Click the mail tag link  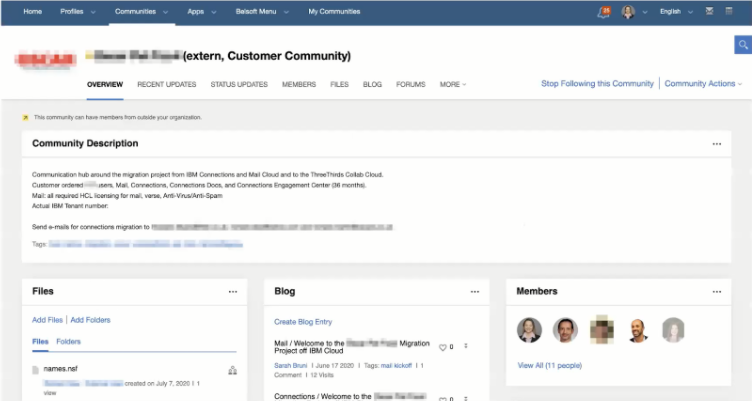pyautogui.click(x=386, y=366)
